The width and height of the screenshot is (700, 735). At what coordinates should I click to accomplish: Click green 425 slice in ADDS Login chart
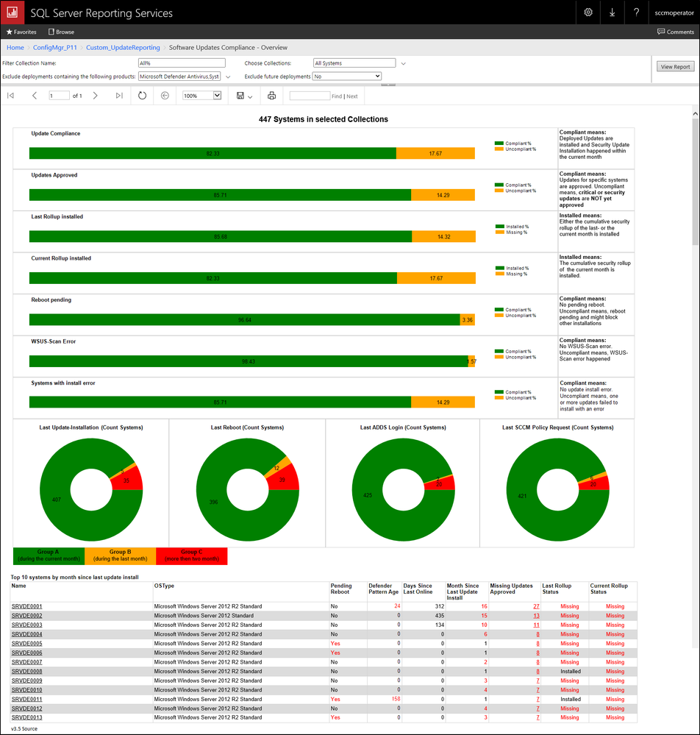pyautogui.click(x=368, y=495)
